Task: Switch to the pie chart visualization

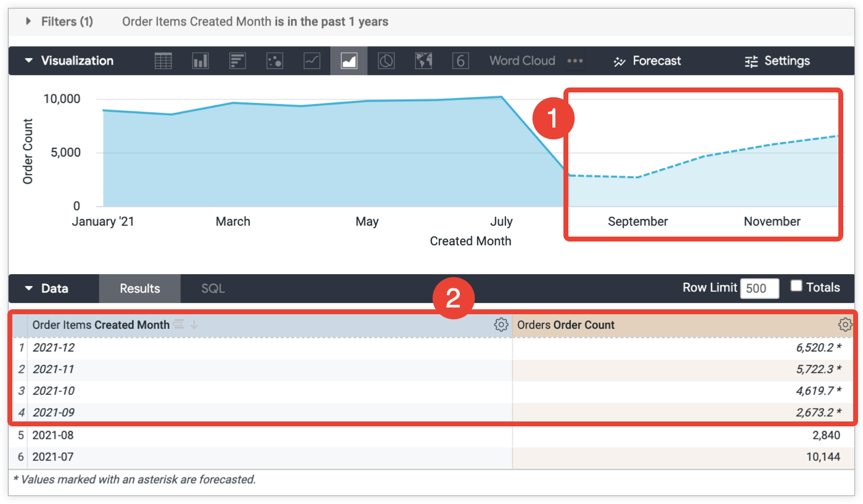Action: tap(386, 61)
